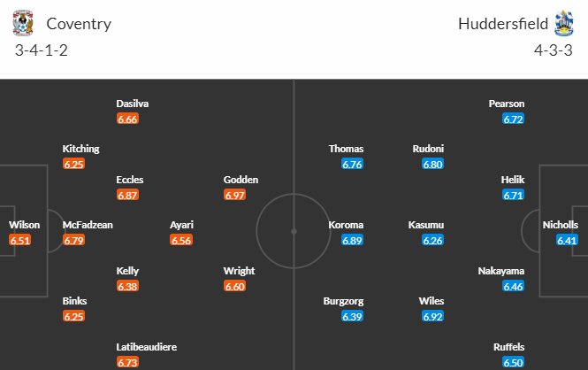588x370 pixels.
Task: Select Ayari's 6.56 rating badge
Action: point(181,240)
